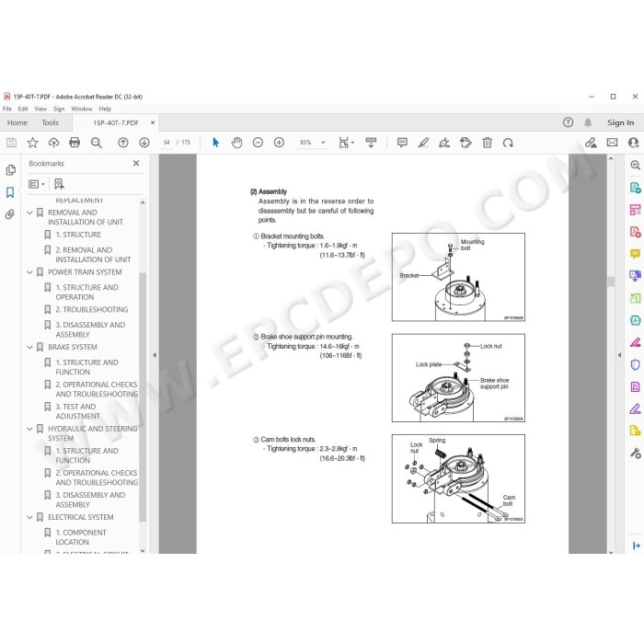Click the send by email envelope icon
The image size is (644, 644).
click(x=612, y=143)
